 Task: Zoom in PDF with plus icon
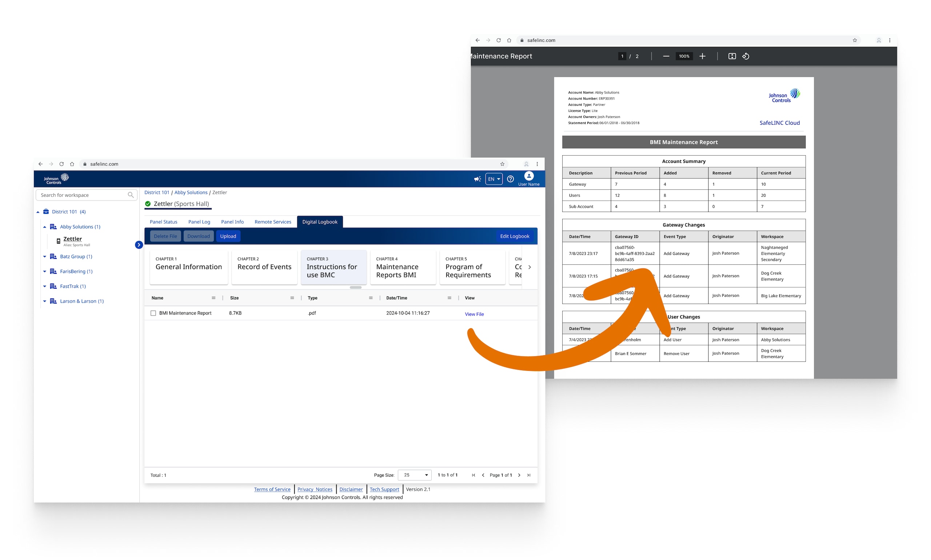[702, 56]
